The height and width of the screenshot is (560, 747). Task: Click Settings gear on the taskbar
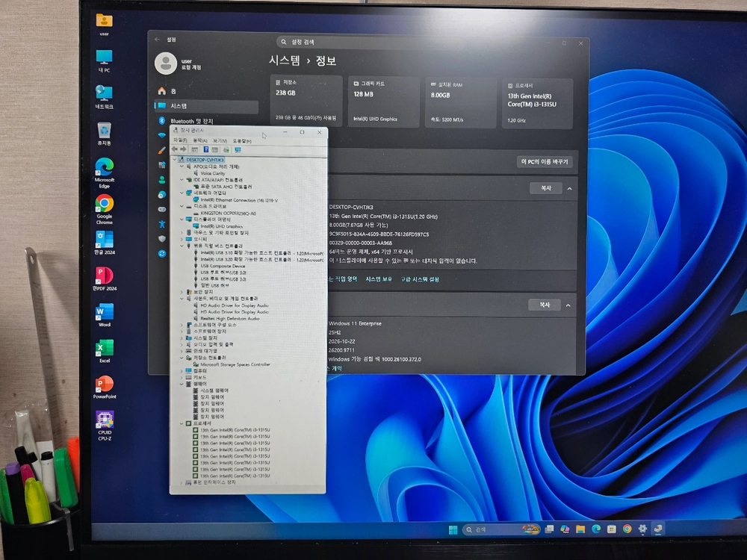pos(642,529)
